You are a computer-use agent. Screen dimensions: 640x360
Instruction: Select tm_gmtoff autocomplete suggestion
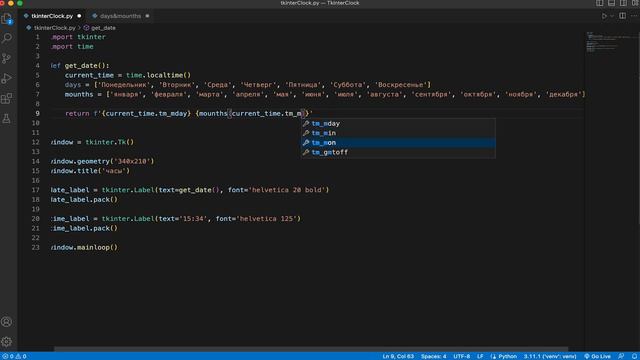(x=398, y=152)
